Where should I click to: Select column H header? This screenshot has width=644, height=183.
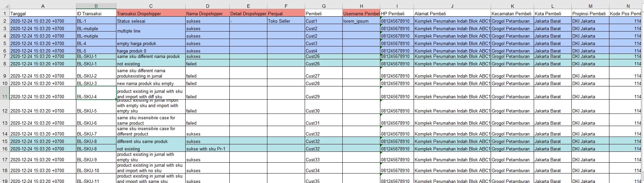point(361,6)
